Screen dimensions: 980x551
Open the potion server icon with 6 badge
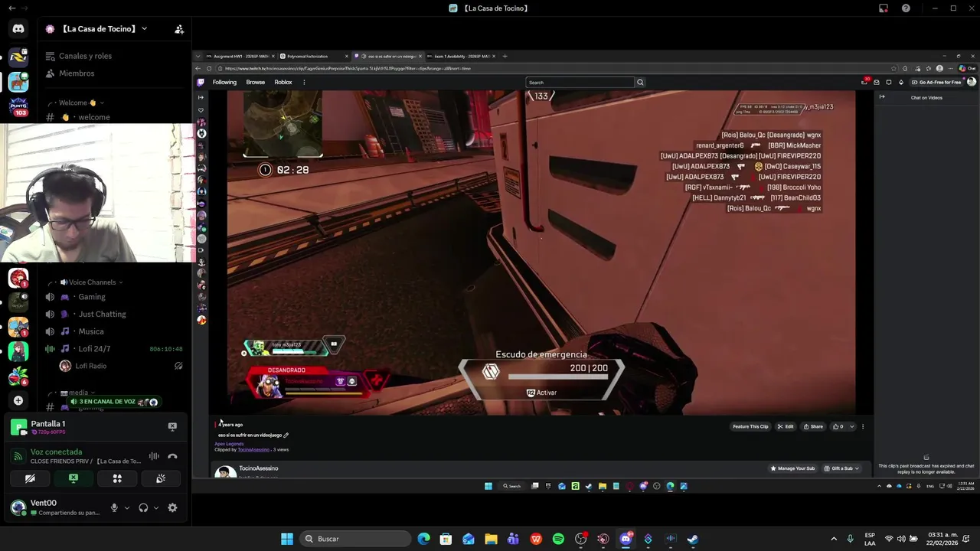click(18, 376)
